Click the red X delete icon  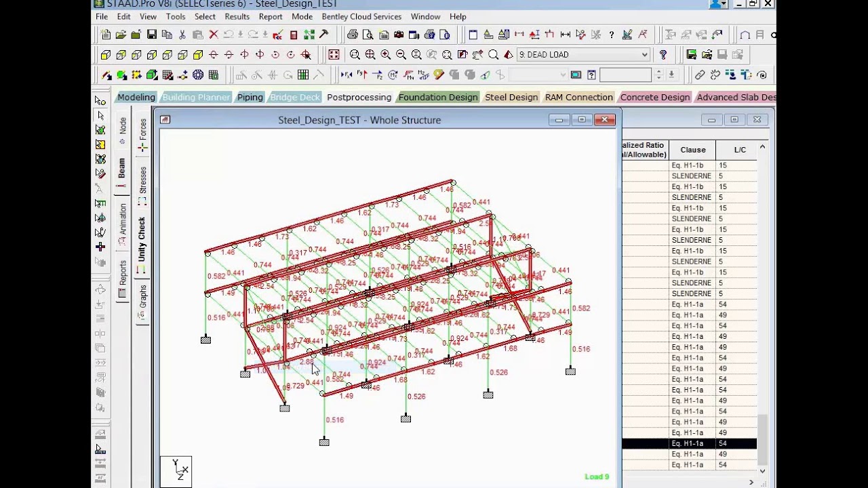pyautogui.click(x=214, y=35)
